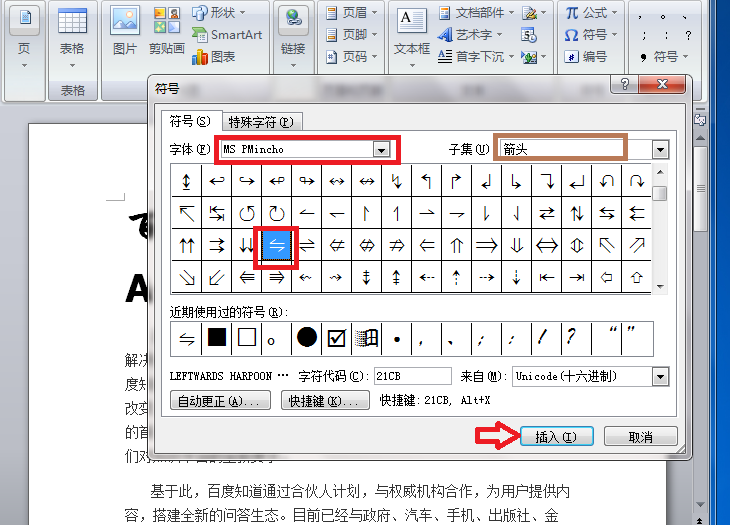Pick the empty square recent symbol
Viewport: 730px width, 525px height.
point(247,338)
